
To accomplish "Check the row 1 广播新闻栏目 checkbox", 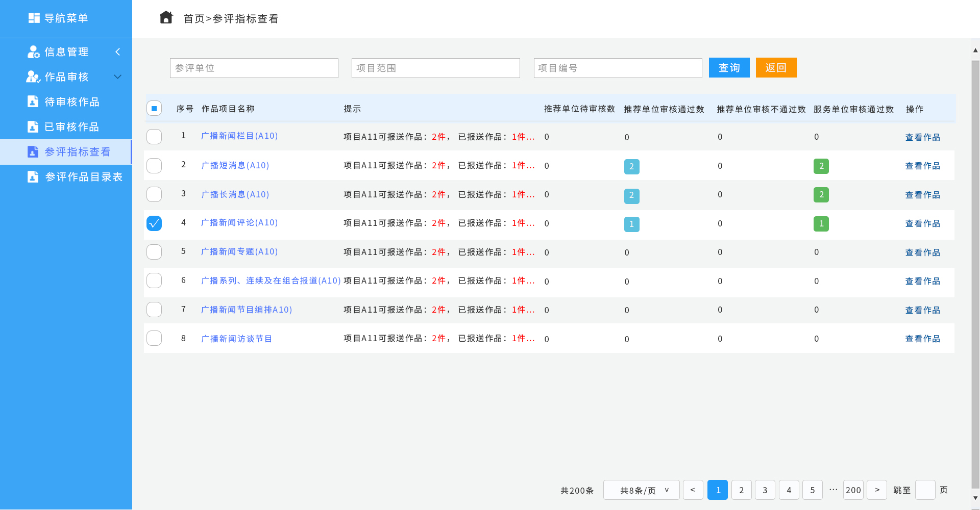I will tap(154, 137).
